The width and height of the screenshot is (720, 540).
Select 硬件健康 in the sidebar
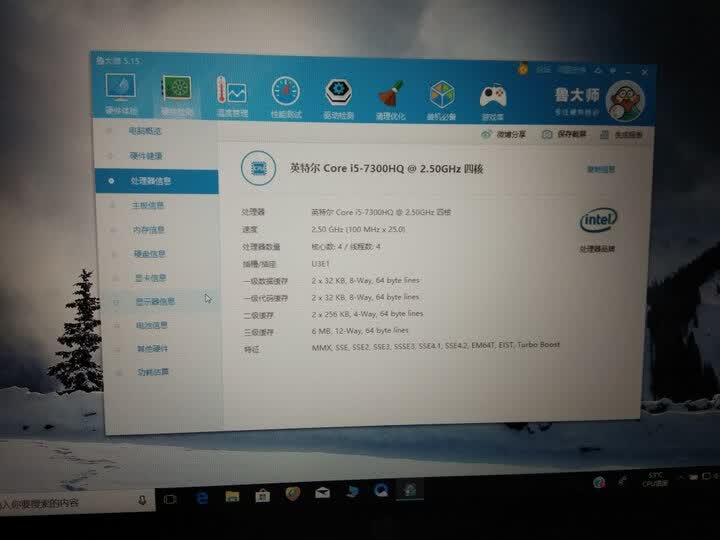click(x=146, y=156)
